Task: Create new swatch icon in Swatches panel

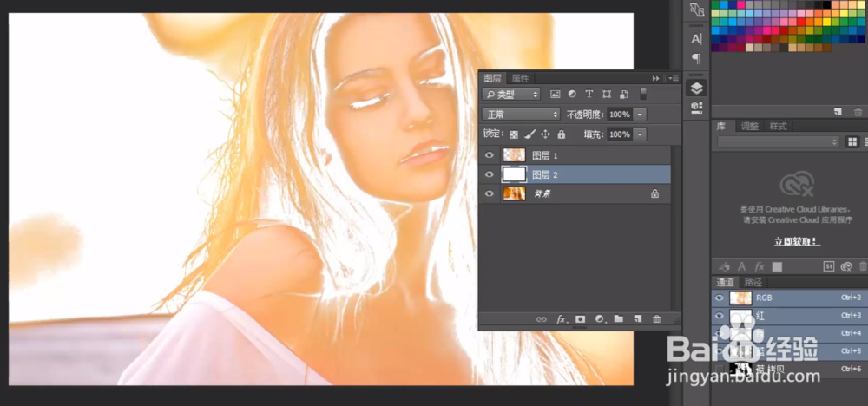Action: point(838,112)
